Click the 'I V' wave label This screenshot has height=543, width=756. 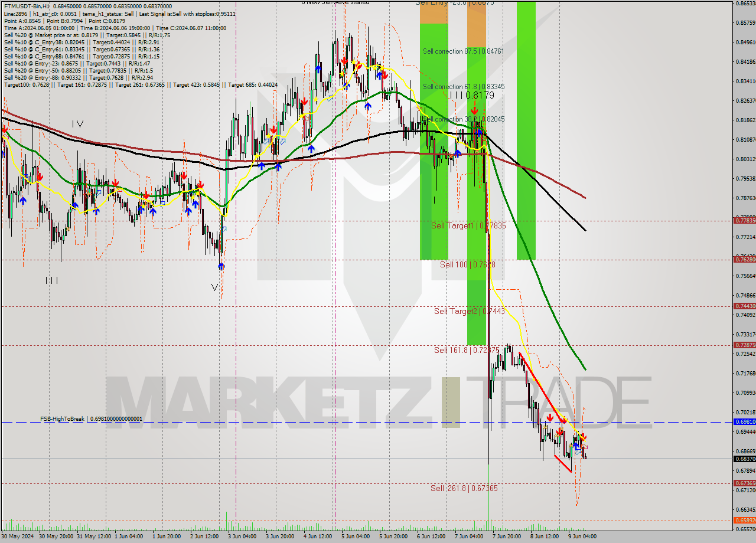tap(77, 124)
